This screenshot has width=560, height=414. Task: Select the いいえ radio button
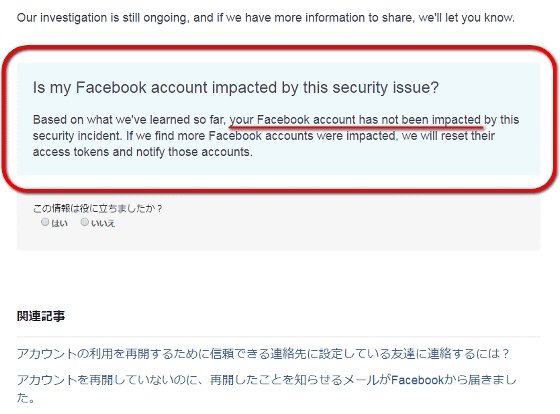coord(84,222)
